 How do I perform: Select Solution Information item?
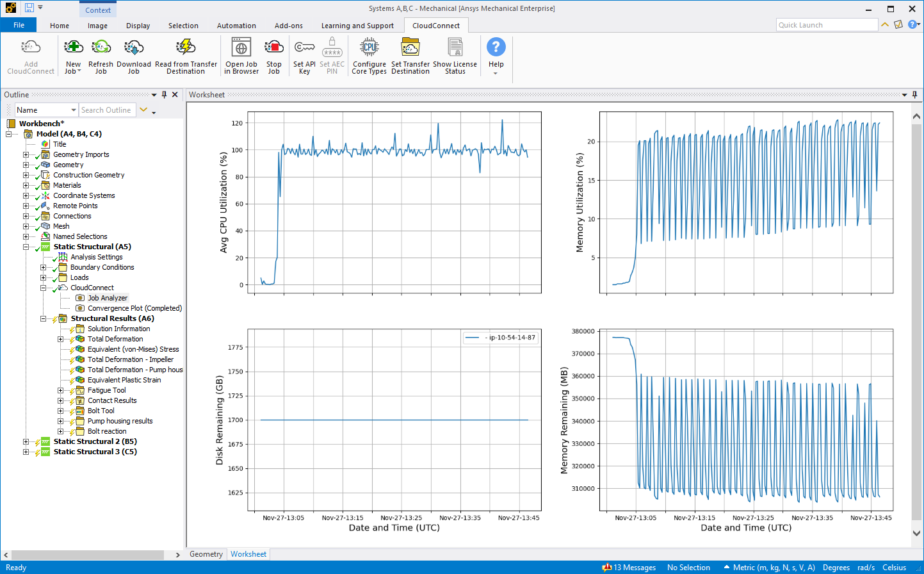(x=118, y=329)
